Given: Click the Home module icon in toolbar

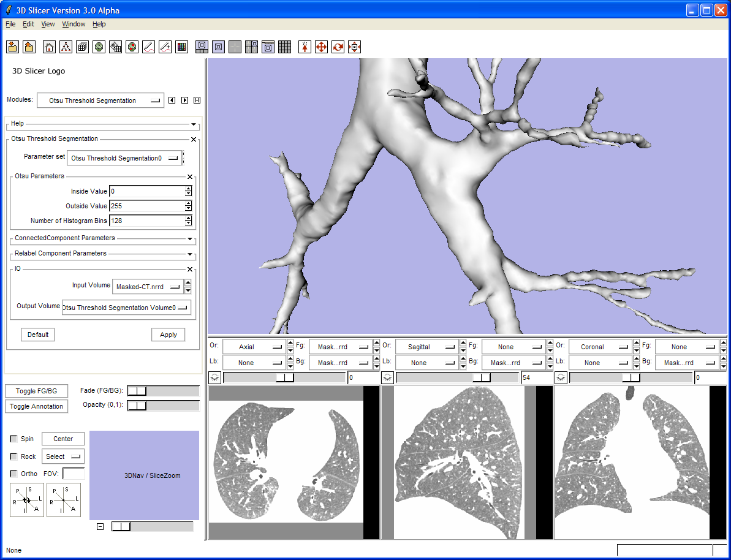Looking at the screenshot, I should point(50,47).
